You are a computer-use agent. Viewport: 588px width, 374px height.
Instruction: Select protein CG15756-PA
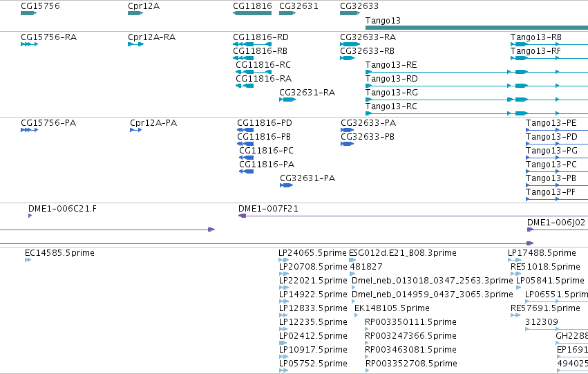[48, 123]
